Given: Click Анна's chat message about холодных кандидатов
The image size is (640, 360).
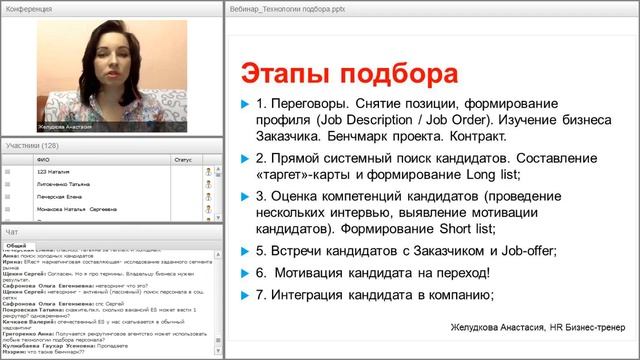Looking at the screenshot, I should tap(48, 256).
